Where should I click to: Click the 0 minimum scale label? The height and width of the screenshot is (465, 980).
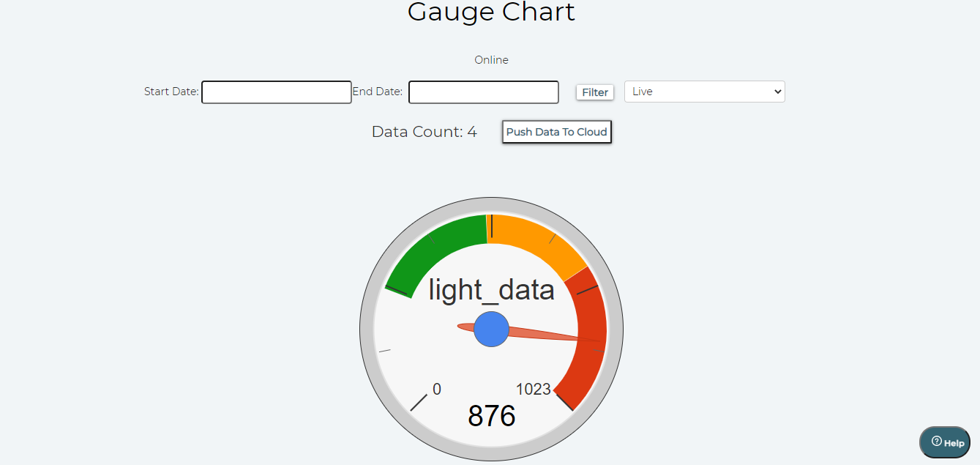pyautogui.click(x=437, y=389)
